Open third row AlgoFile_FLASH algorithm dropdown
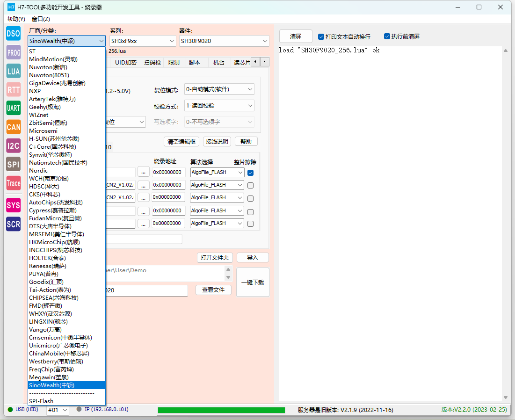 point(217,198)
